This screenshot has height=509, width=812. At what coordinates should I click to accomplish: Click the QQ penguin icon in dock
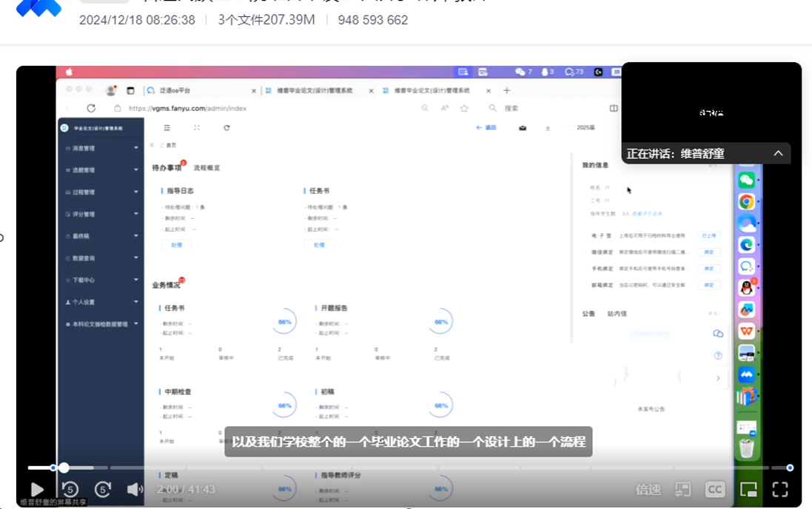coord(746,287)
